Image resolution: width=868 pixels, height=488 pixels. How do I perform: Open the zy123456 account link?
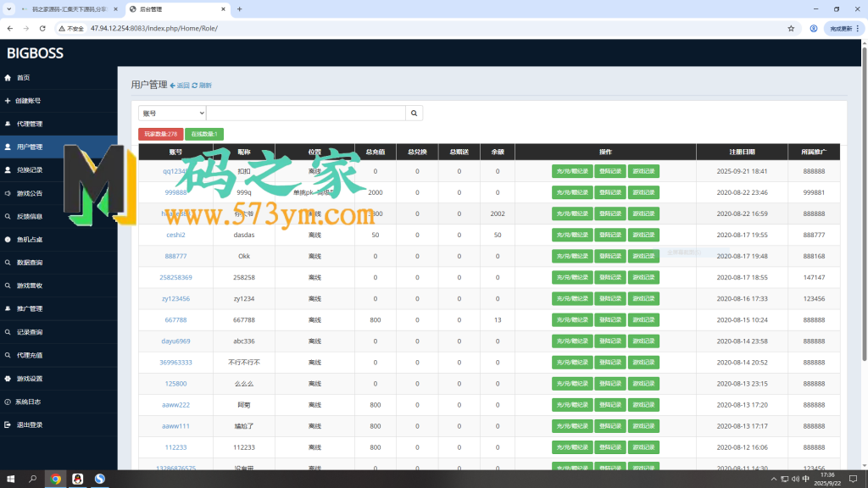coord(175,299)
